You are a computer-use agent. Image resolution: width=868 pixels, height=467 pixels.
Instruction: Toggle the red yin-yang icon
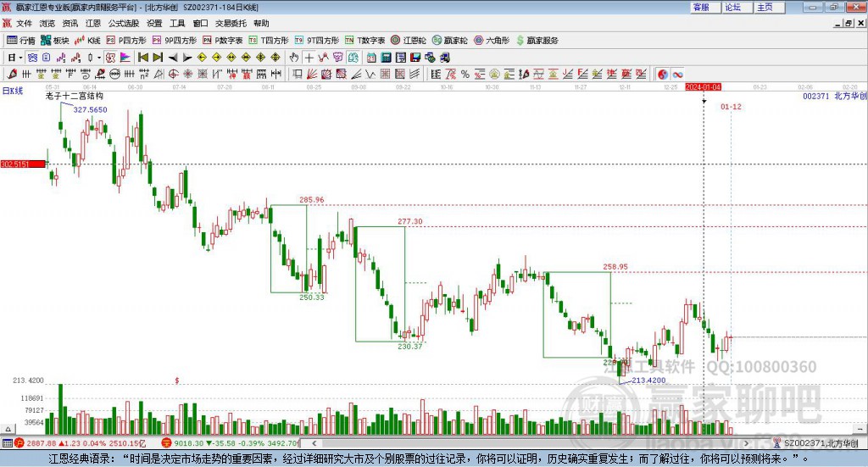click(x=663, y=74)
